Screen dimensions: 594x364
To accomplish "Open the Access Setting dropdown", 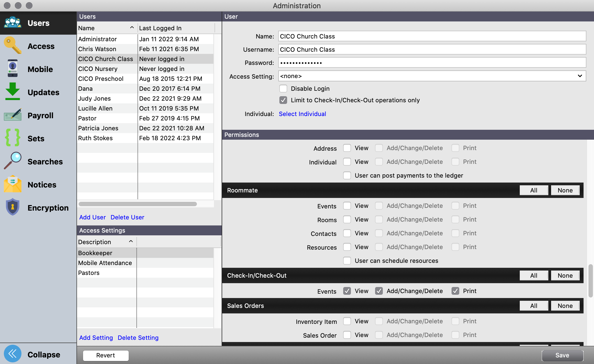I will coord(432,76).
